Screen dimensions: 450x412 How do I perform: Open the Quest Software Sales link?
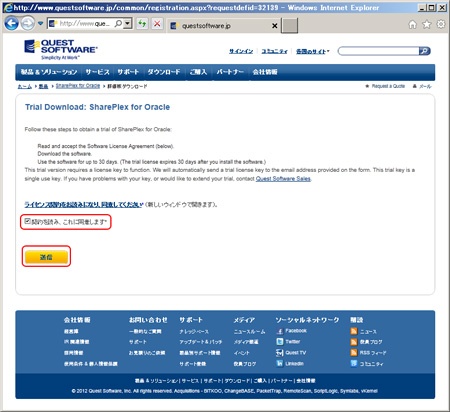click(x=283, y=179)
